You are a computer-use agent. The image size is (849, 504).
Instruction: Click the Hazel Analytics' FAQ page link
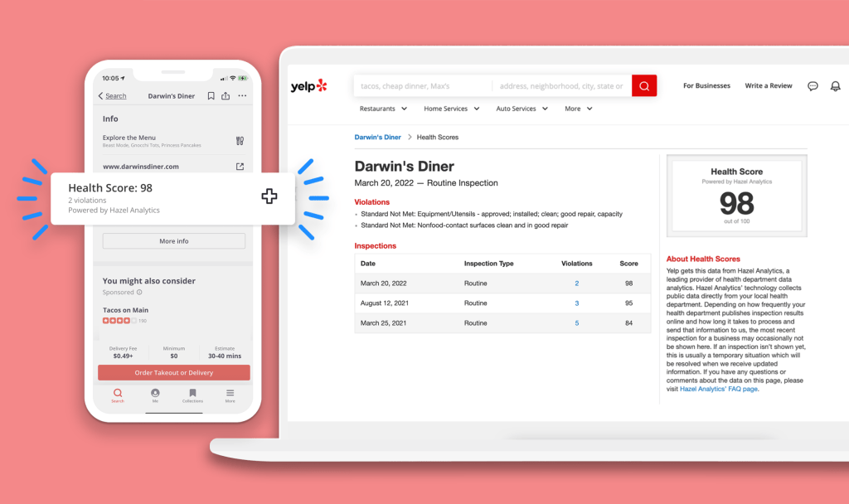(x=719, y=389)
